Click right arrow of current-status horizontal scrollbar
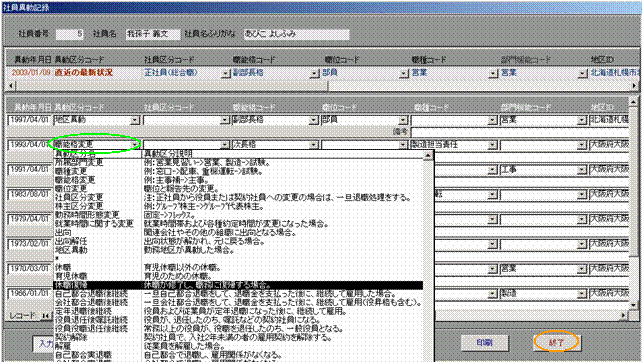The image size is (643, 363). click(x=634, y=86)
